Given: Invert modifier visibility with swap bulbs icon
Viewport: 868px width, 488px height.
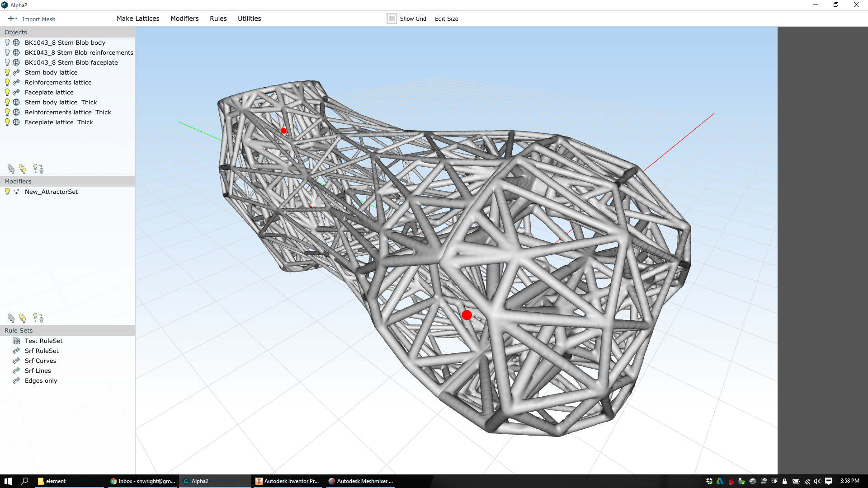Looking at the screenshot, I should (38, 318).
